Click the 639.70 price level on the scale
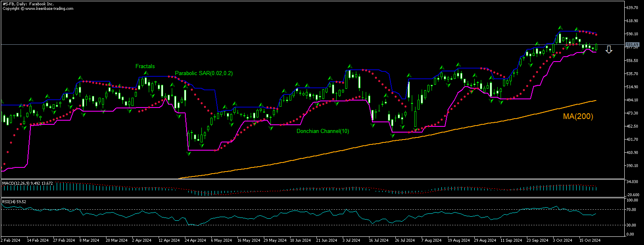The height and width of the screenshot is (245, 644). 632,7
